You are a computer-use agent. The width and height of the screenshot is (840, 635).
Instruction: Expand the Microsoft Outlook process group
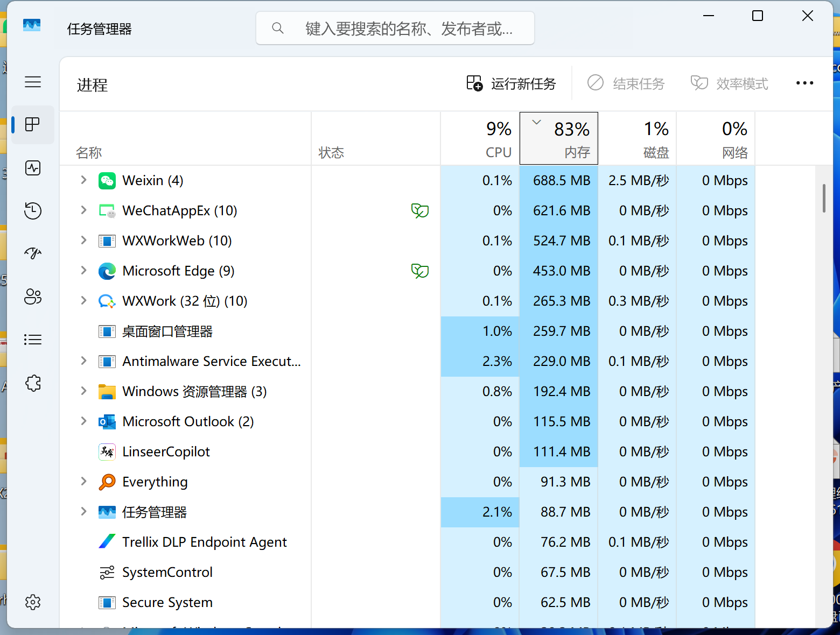[x=83, y=421]
